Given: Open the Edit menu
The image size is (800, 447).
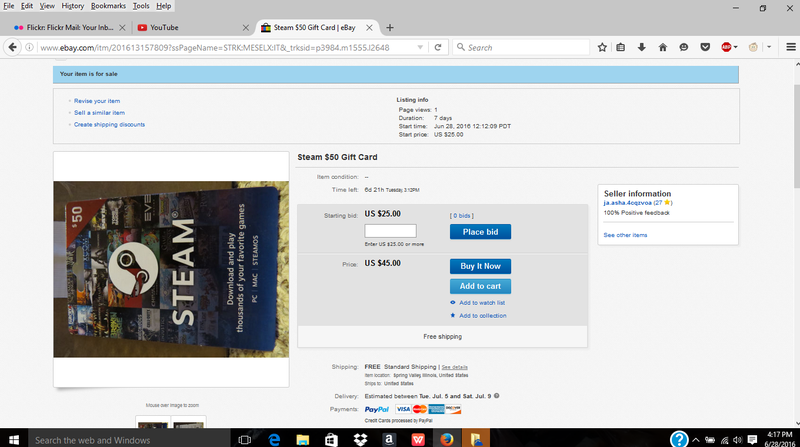Looking at the screenshot, I should coord(27,6).
